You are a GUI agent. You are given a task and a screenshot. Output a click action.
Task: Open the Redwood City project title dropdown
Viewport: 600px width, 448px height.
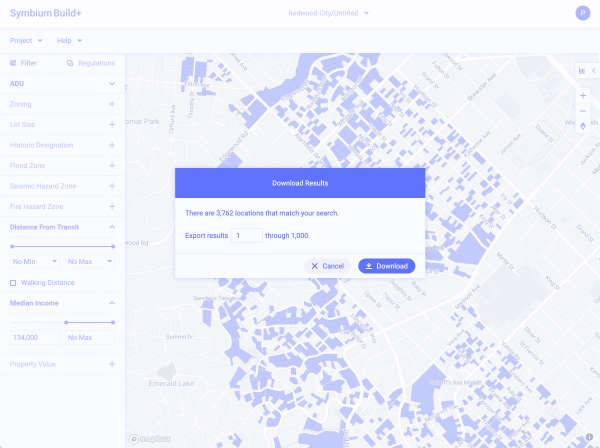[328, 13]
